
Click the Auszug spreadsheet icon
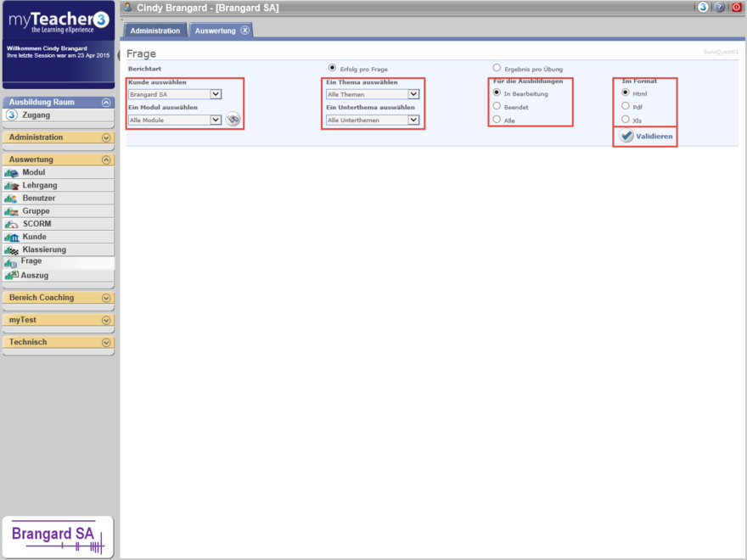[x=11, y=276]
